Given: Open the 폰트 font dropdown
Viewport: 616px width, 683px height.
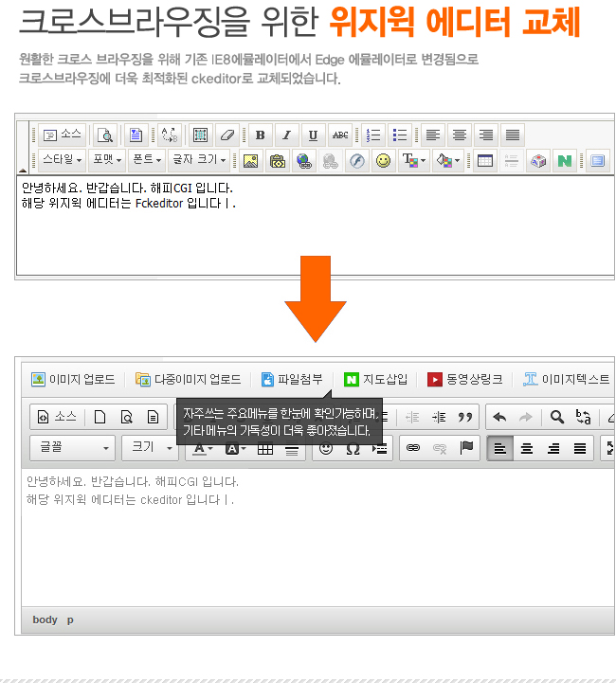Looking at the screenshot, I should click(147, 160).
